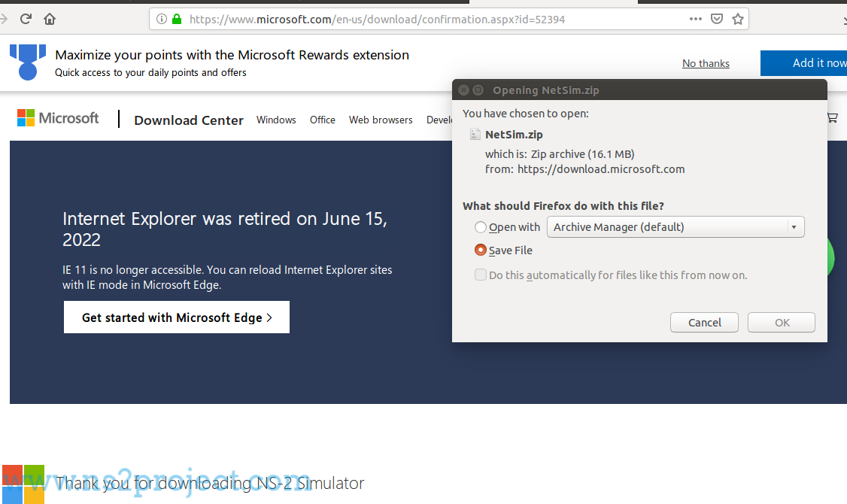Click the 'Zip archive (16.1 MB)' text
Image resolution: width=847 pixels, height=504 pixels.
[582, 154]
